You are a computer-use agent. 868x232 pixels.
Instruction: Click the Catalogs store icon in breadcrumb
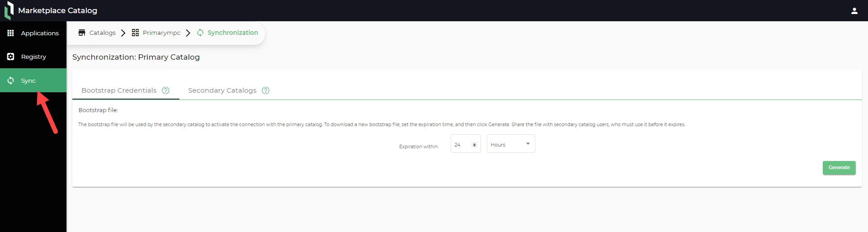(82, 33)
